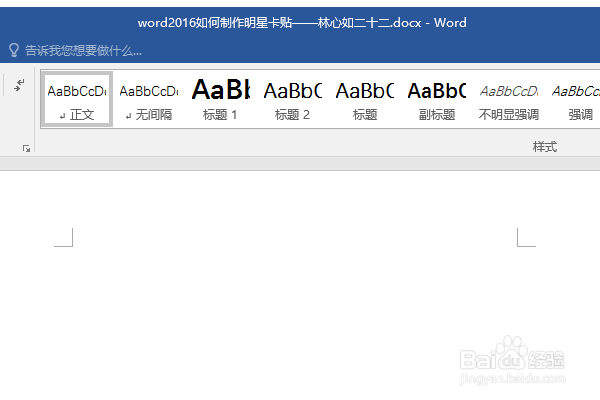600x400 pixels.
Task: Click the 样式 group label
Action: coord(545,147)
